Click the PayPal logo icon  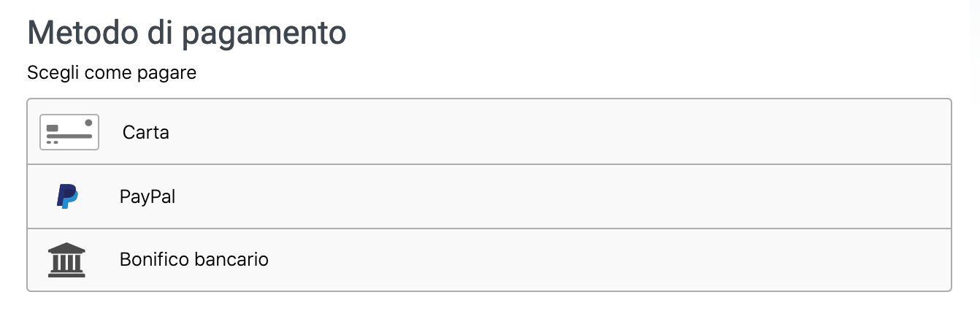click(67, 196)
